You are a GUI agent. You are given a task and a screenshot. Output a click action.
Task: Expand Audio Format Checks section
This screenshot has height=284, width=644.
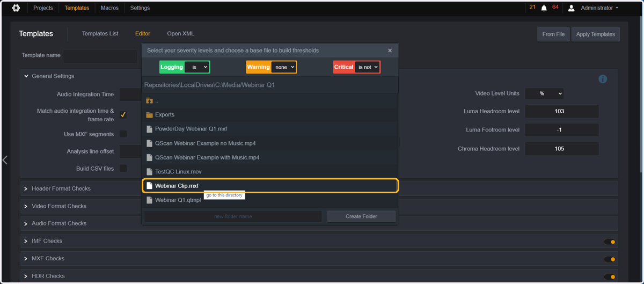26,223
